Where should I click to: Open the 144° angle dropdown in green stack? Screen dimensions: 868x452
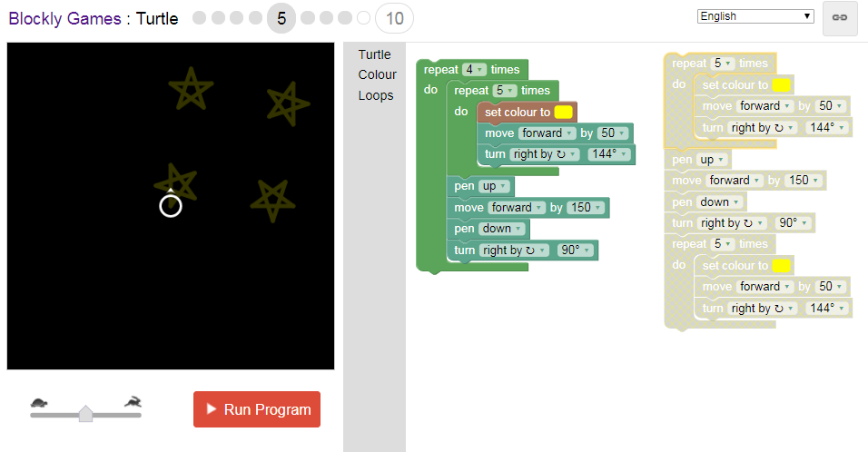tap(609, 153)
